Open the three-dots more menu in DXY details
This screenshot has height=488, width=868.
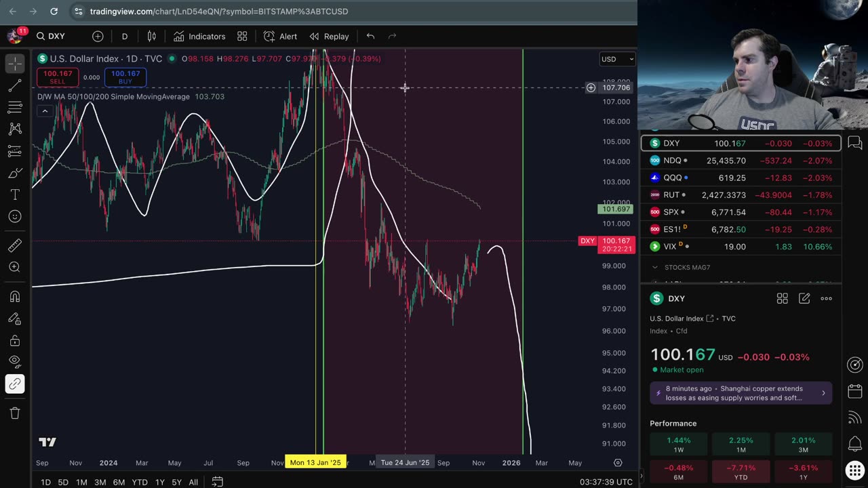click(x=826, y=298)
